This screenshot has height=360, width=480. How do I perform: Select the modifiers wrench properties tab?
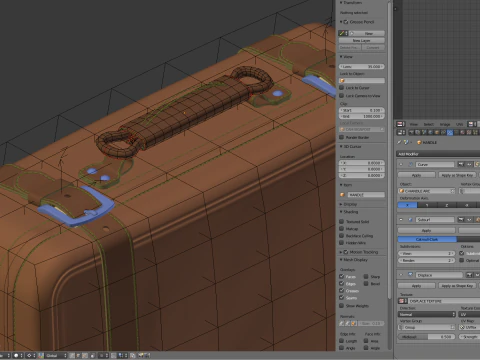click(450, 132)
